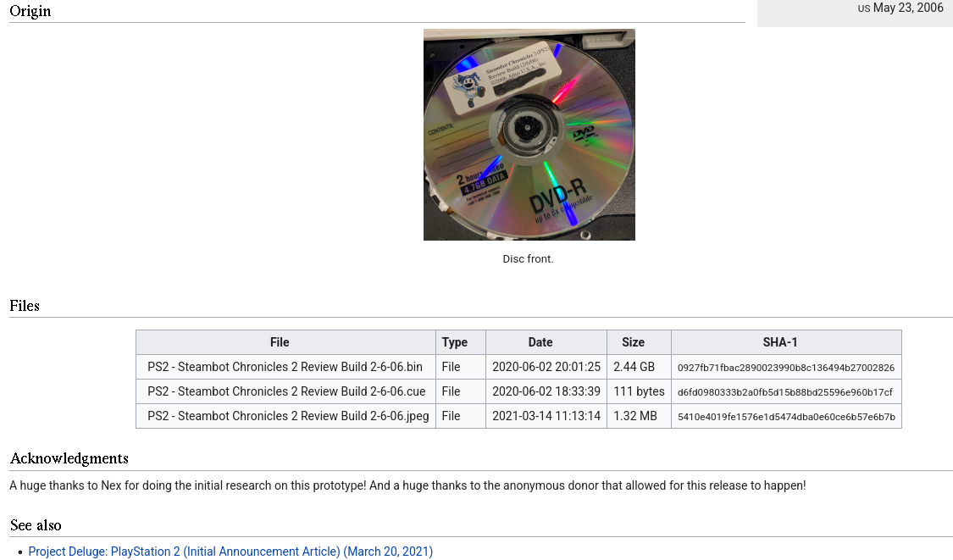
Task: Click the Files section heading
Action: click(x=25, y=306)
